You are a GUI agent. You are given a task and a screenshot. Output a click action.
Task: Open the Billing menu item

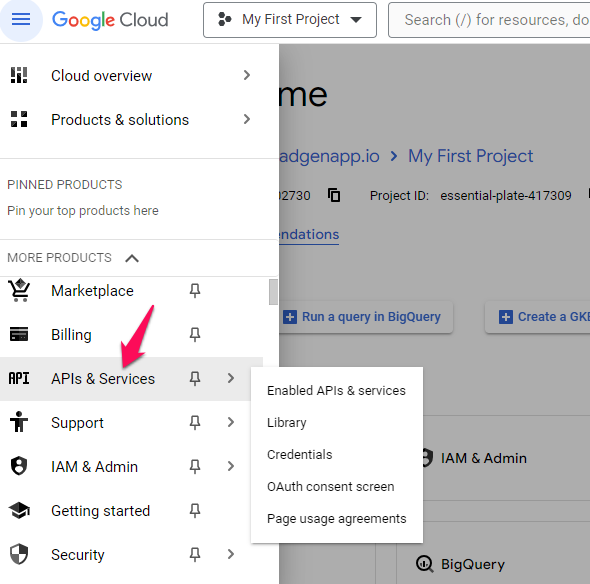point(131,335)
